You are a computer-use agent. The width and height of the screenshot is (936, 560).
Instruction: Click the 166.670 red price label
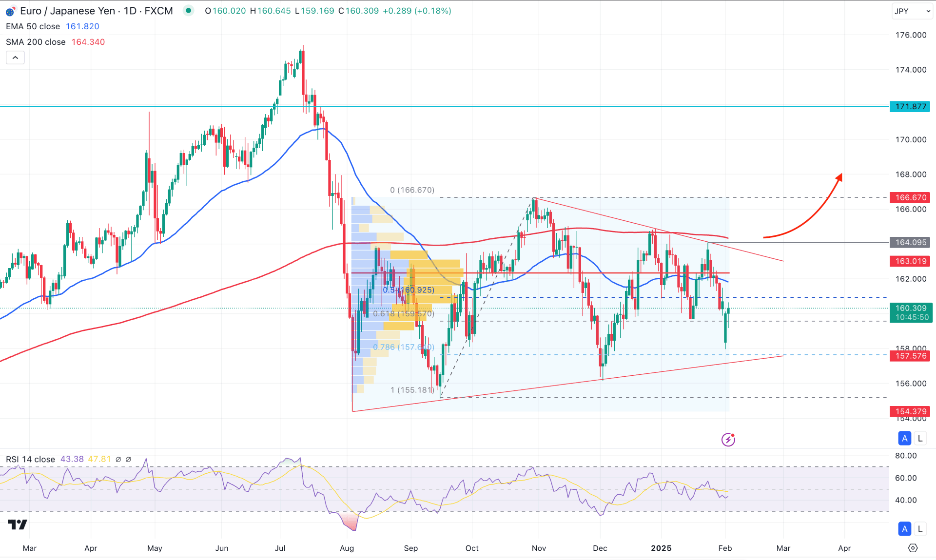point(910,197)
